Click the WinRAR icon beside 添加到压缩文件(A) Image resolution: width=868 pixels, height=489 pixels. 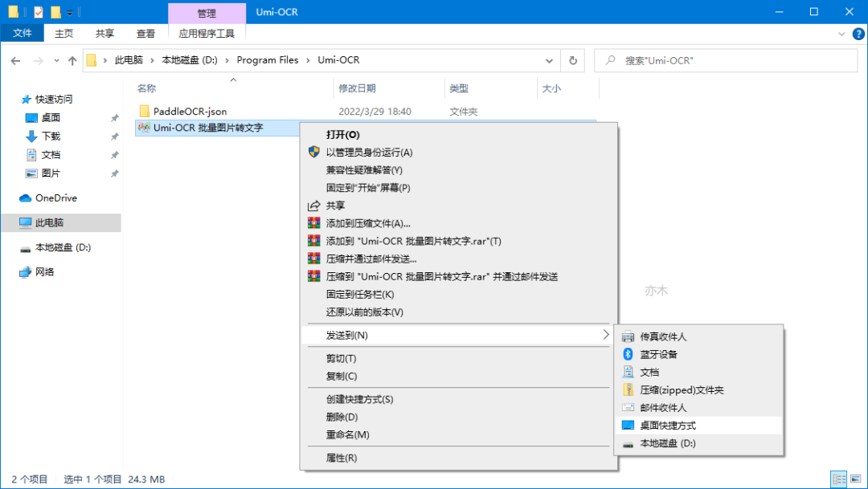[314, 223]
